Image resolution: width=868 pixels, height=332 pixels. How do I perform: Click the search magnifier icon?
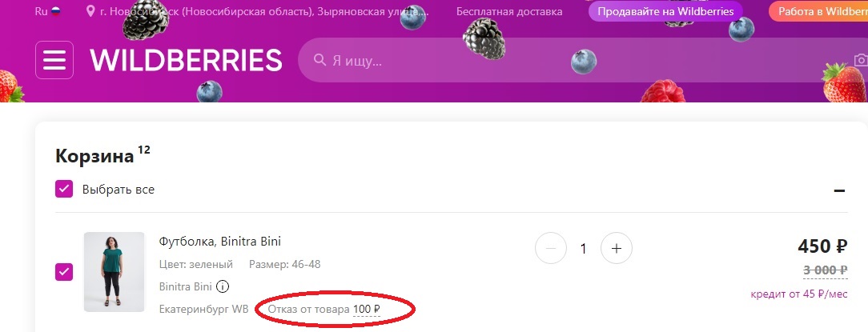[x=319, y=60]
